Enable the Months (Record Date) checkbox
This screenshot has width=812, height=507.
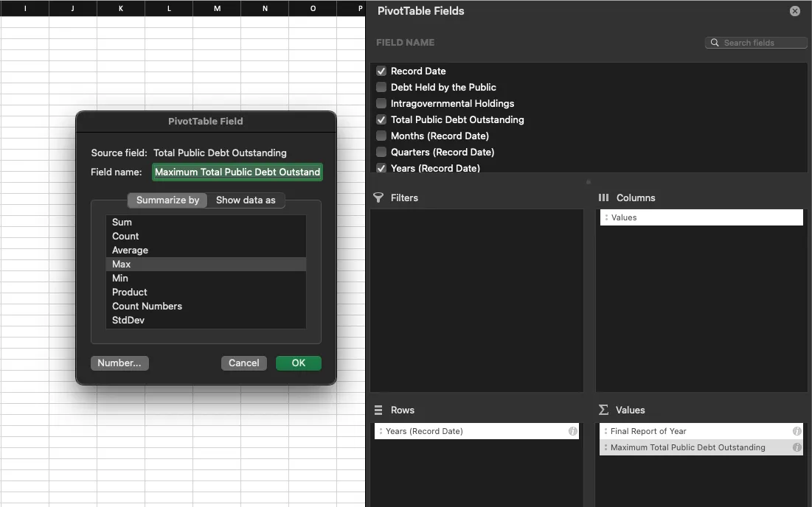(381, 136)
